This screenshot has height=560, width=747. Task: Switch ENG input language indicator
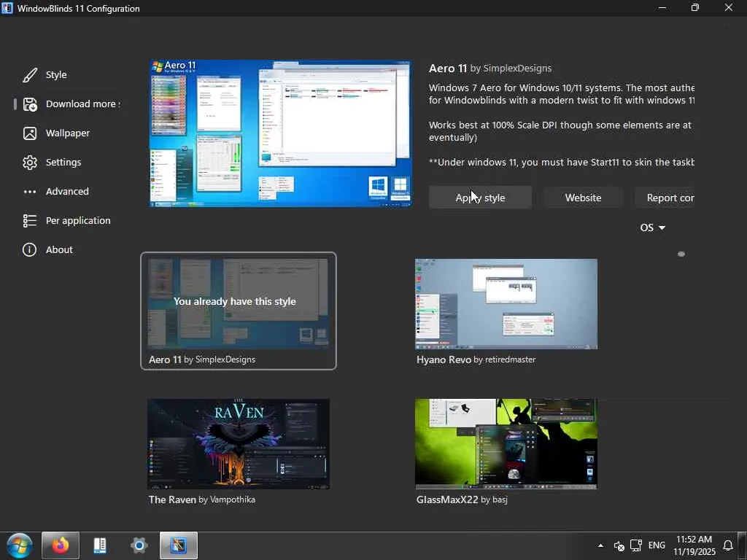pyautogui.click(x=657, y=545)
